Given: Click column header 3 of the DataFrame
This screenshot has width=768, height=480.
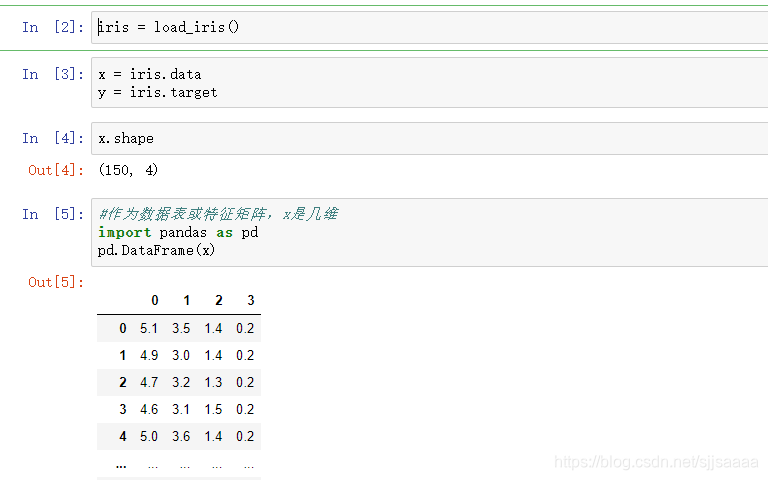Looking at the screenshot, I should tap(251, 300).
